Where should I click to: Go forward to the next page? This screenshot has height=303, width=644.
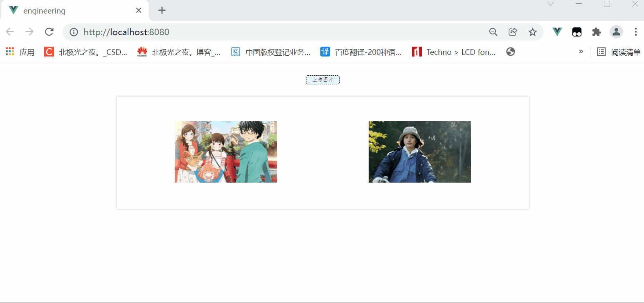29,32
